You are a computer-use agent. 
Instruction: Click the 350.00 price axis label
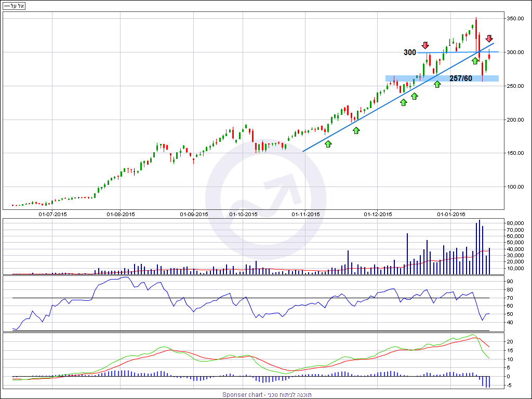(x=514, y=19)
